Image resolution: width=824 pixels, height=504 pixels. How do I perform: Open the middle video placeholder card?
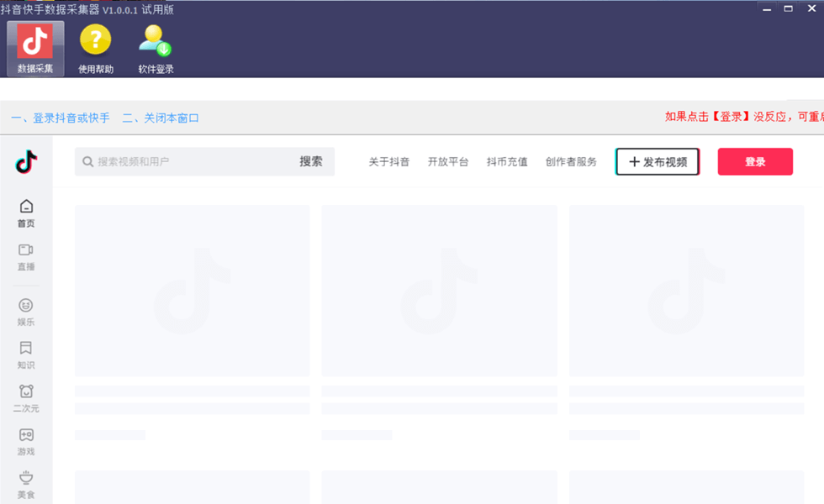[439, 291]
